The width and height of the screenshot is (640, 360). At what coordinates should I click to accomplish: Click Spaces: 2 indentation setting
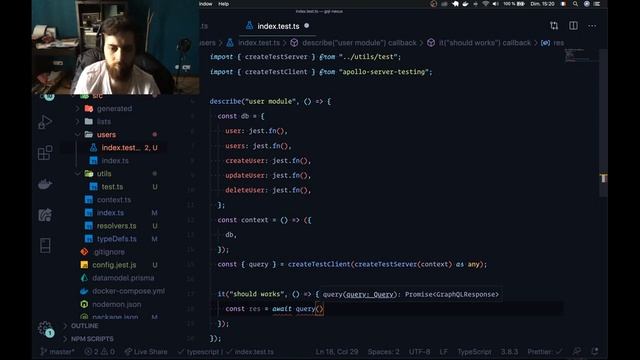(x=383, y=351)
